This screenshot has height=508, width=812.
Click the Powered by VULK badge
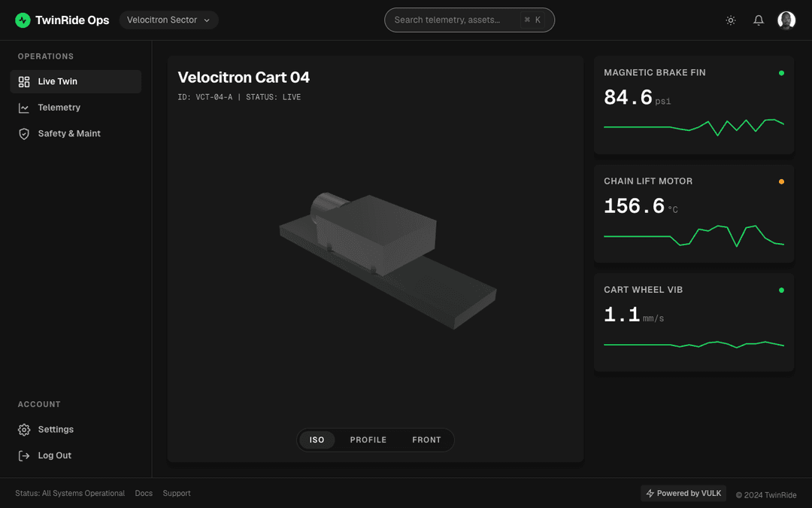pos(683,494)
